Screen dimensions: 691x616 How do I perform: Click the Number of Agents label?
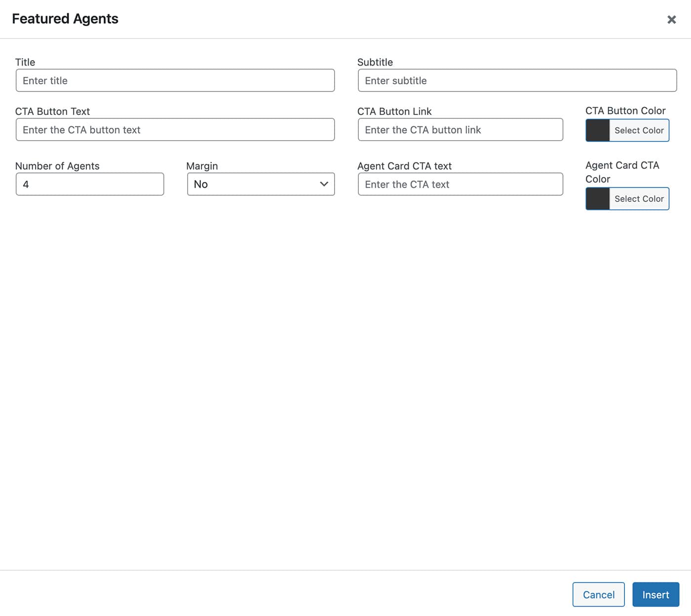(x=57, y=166)
